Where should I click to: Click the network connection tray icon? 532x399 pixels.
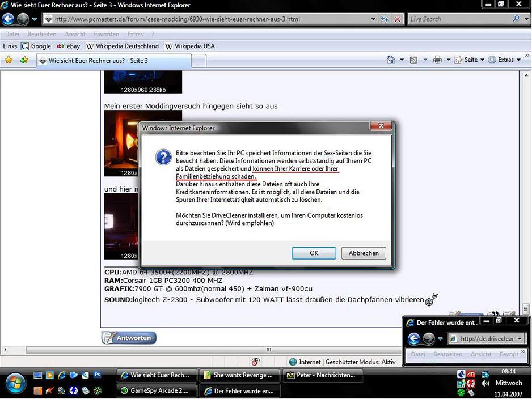point(485,374)
